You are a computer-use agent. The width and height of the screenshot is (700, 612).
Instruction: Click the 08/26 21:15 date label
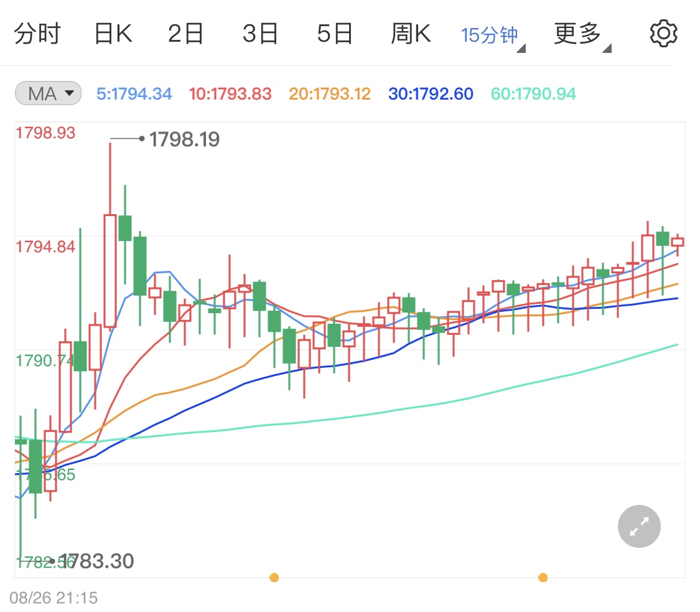point(53,598)
